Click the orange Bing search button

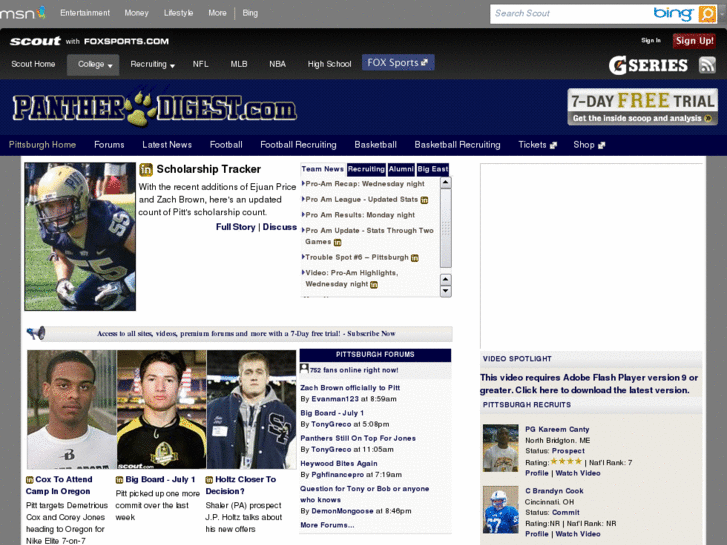pyautogui.click(x=707, y=14)
